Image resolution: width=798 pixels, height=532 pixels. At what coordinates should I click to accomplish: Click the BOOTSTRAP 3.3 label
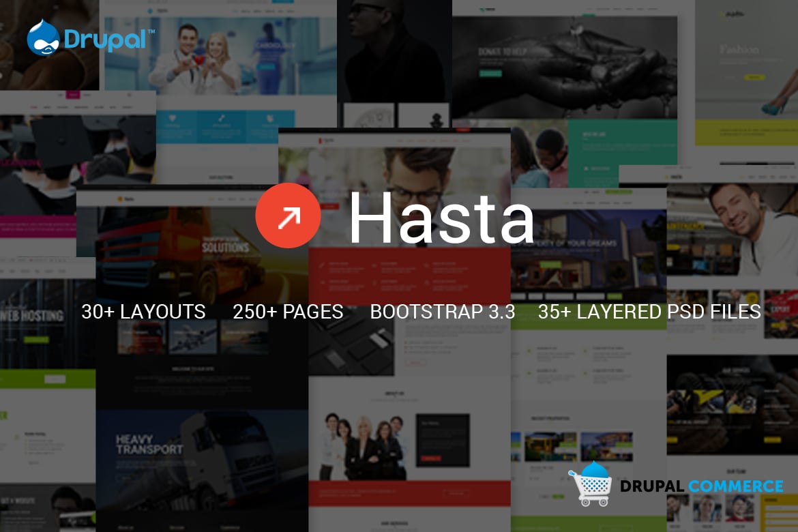click(442, 312)
